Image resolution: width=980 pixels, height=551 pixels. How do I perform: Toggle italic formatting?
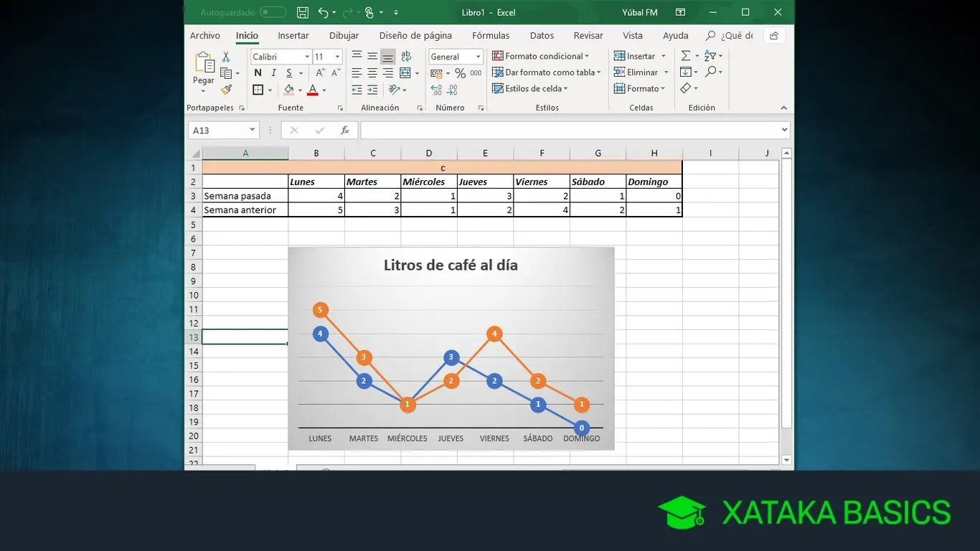273,73
